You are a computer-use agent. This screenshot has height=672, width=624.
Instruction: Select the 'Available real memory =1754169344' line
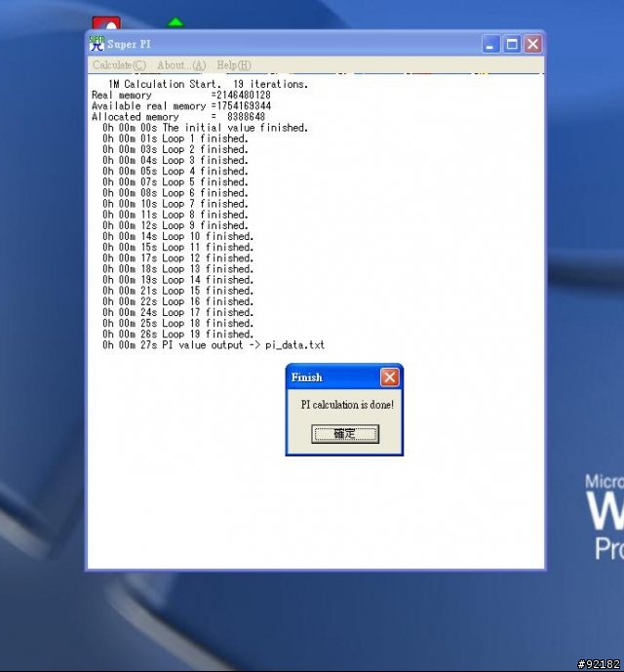180,106
